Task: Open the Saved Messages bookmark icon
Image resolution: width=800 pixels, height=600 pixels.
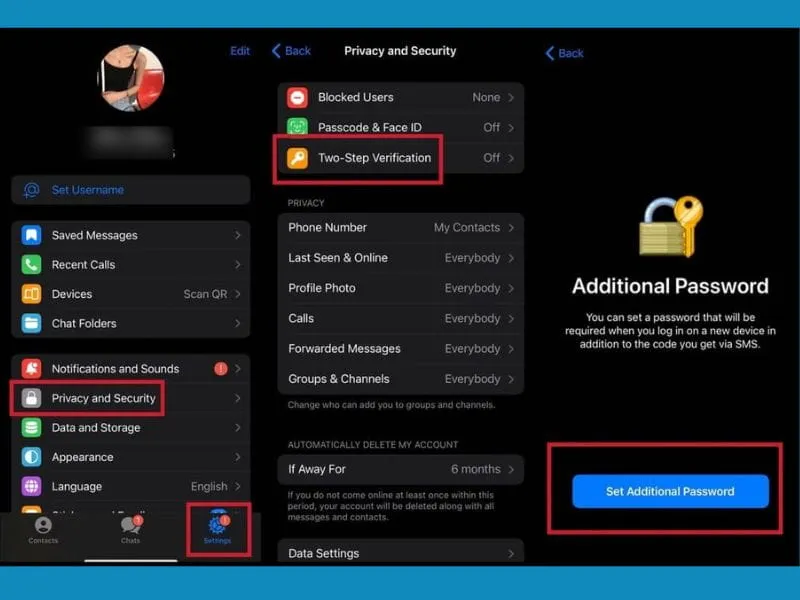Action: point(31,235)
